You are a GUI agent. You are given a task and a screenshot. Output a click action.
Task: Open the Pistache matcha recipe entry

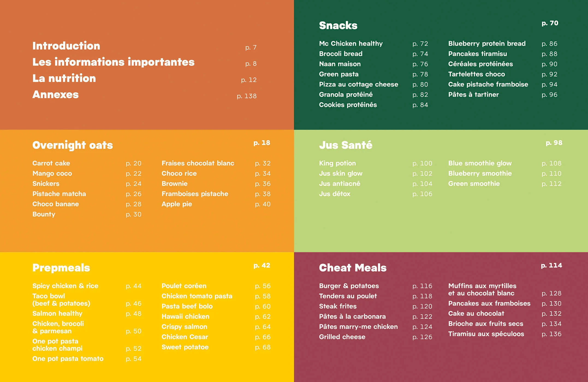(59, 194)
